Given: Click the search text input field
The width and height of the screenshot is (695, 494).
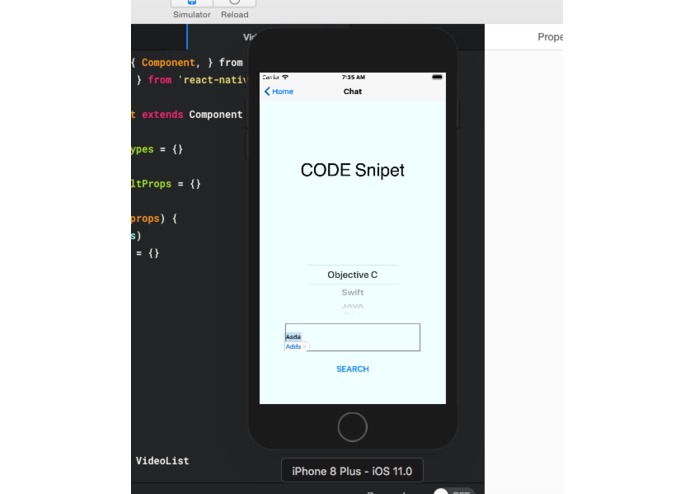Looking at the screenshot, I should [352, 337].
